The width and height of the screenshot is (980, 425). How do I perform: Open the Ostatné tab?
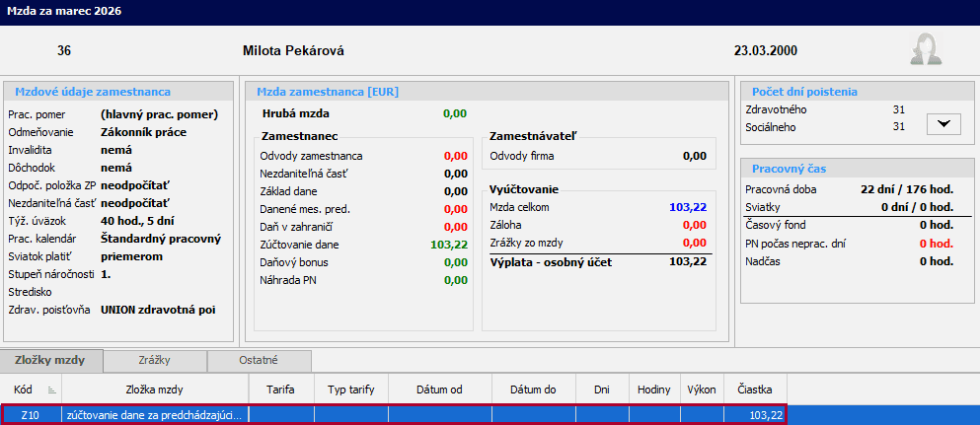260,361
